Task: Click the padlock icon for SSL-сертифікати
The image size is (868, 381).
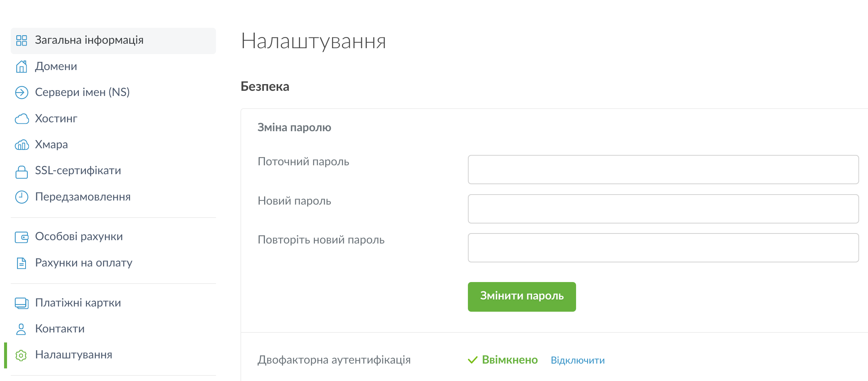Action: point(21,172)
